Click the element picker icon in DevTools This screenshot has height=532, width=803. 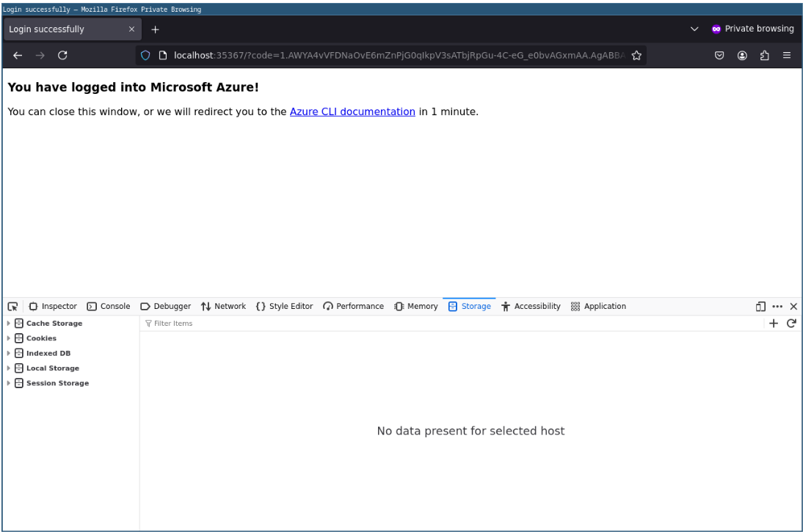[12, 307]
